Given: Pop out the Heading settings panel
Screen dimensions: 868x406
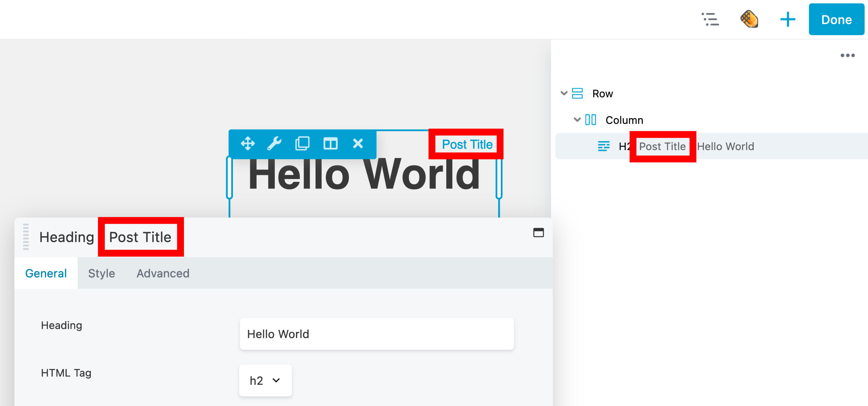Looking at the screenshot, I should point(538,233).
